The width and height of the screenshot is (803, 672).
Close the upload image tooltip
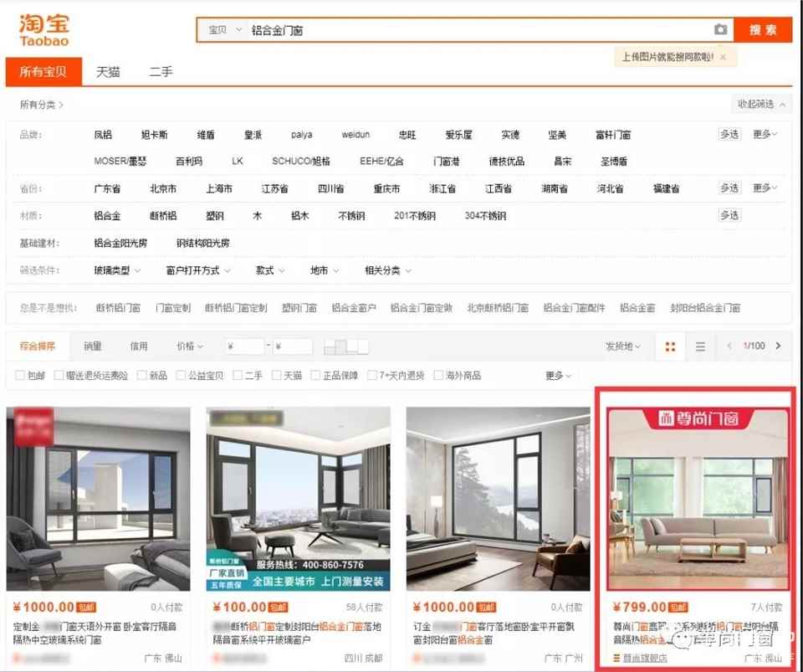723,58
